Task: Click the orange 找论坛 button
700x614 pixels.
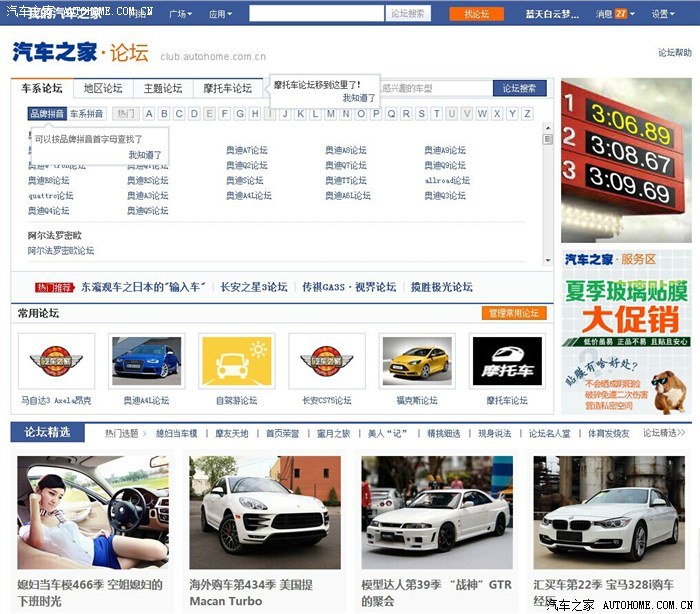Action: point(476,14)
